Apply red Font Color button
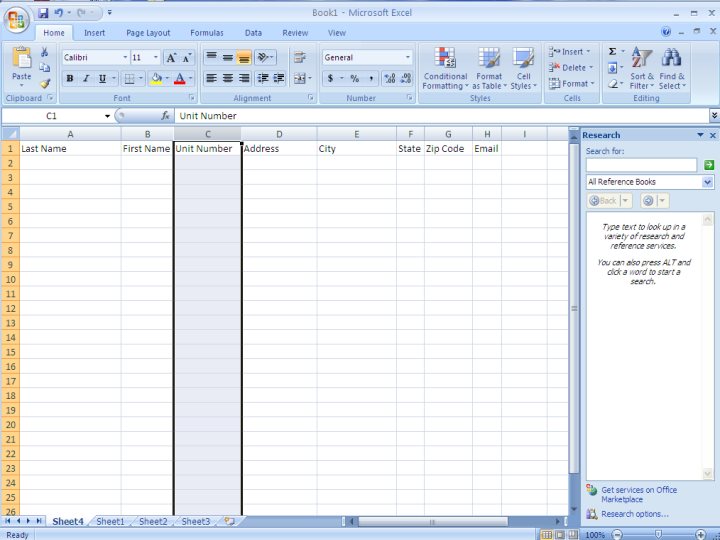Image resolution: width=720 pixels, height=540 pixels. [x=180, y=79]
